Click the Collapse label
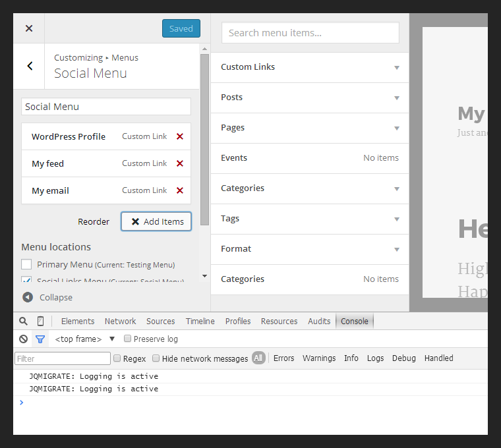Image resolution: width=501 pixels, height=448 pixels. tap(56, 297)
